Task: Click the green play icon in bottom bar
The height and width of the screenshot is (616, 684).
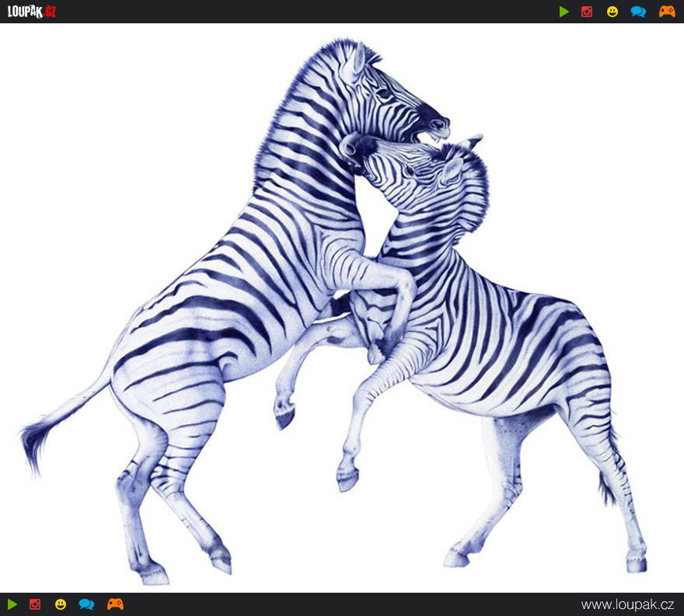Action: [x=12, y=604]
